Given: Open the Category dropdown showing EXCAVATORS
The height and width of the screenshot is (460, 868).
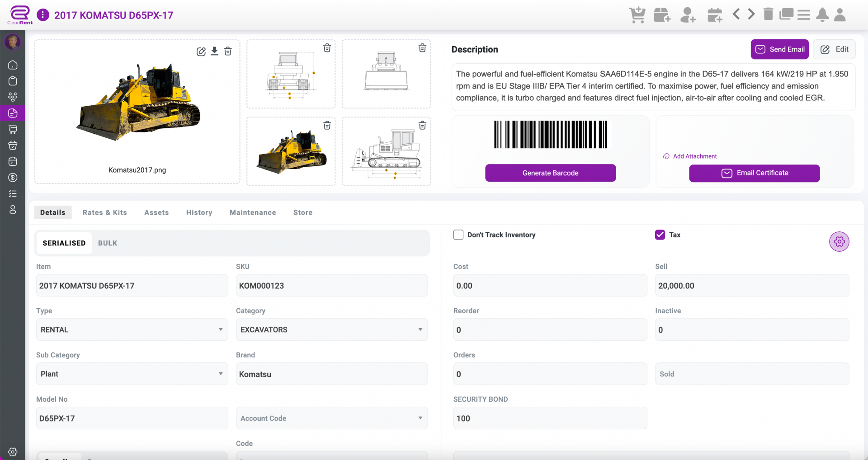Looking at the screenshot, I should 332,330.
